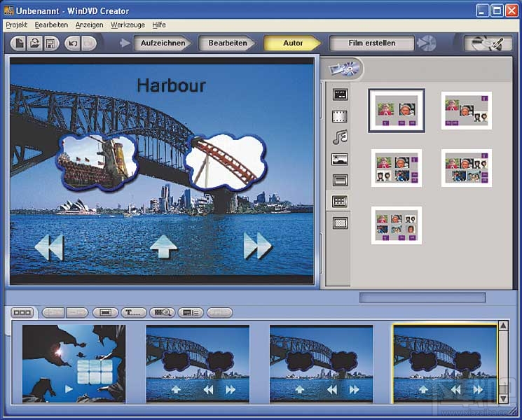The width and height of the screenshot is (522, 420).
Task: Open the Anzeigen menu
Action: [89, 25]
